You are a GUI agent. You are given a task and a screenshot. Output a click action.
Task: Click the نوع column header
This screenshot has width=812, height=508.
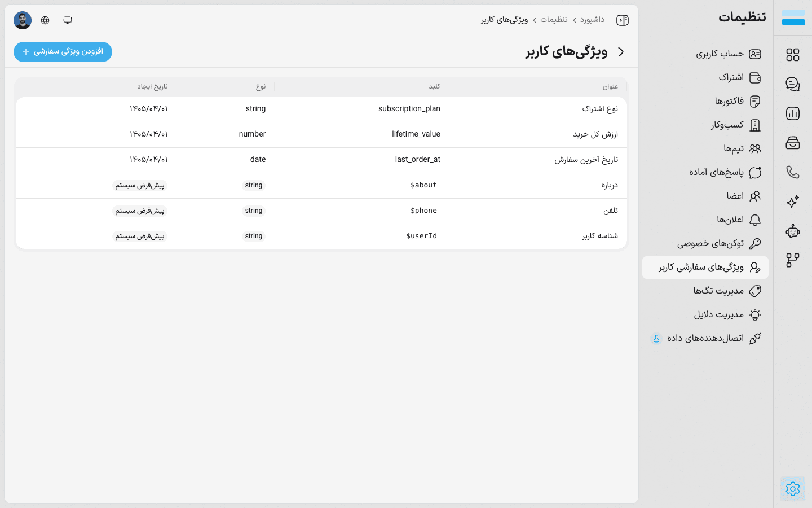[261, 86]
